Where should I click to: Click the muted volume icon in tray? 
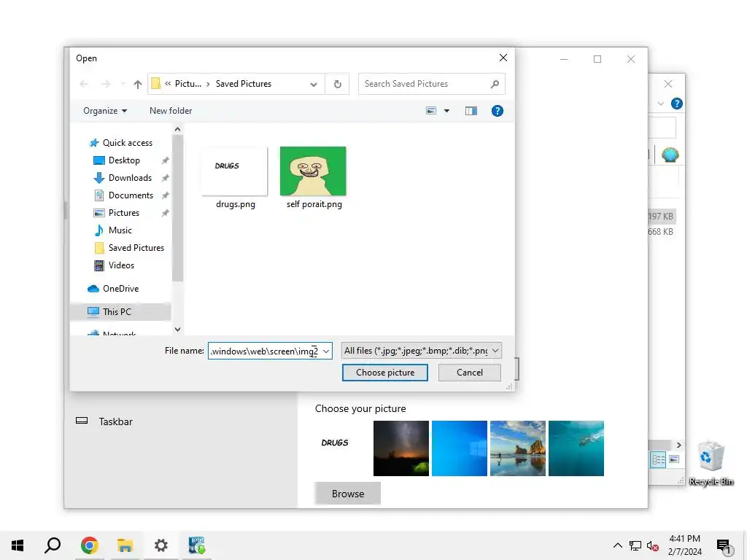coord(653,545)
